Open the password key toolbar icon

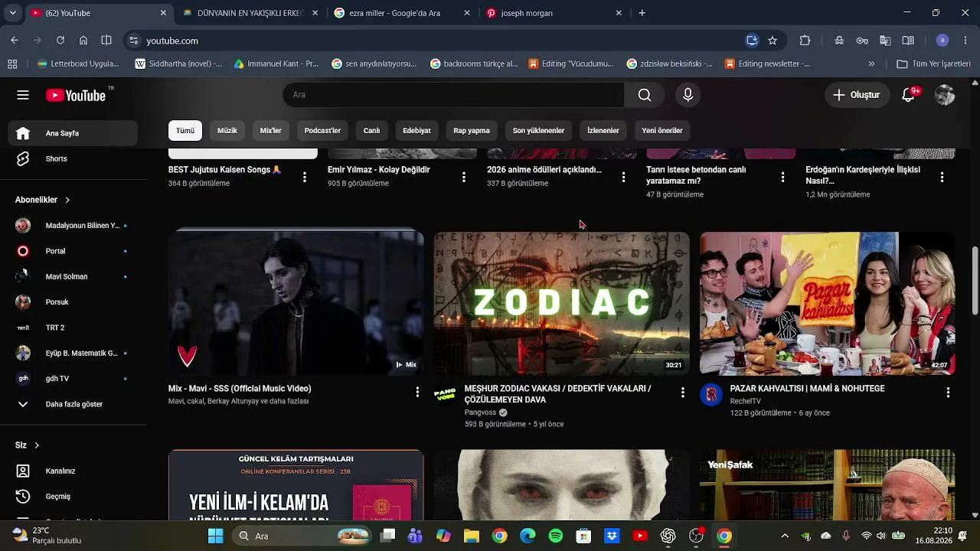862,41
